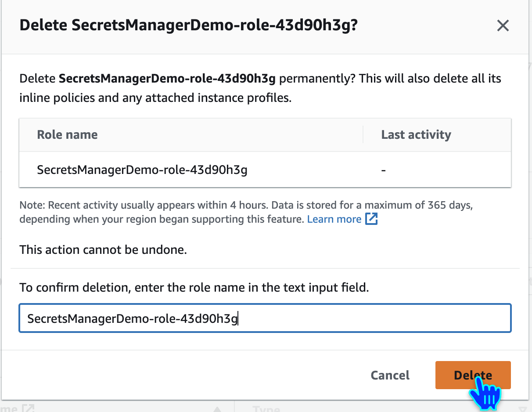Click the background Type column header
Viewport: 532px width, 412px height.
click(x=266, y=409)
